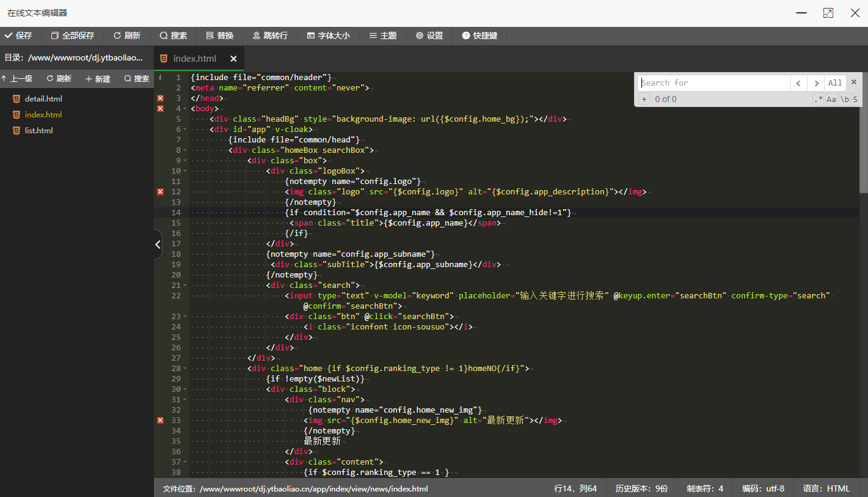Click the error marker on line 12
This screenshot has width=868, height=497.
point(161,192)
